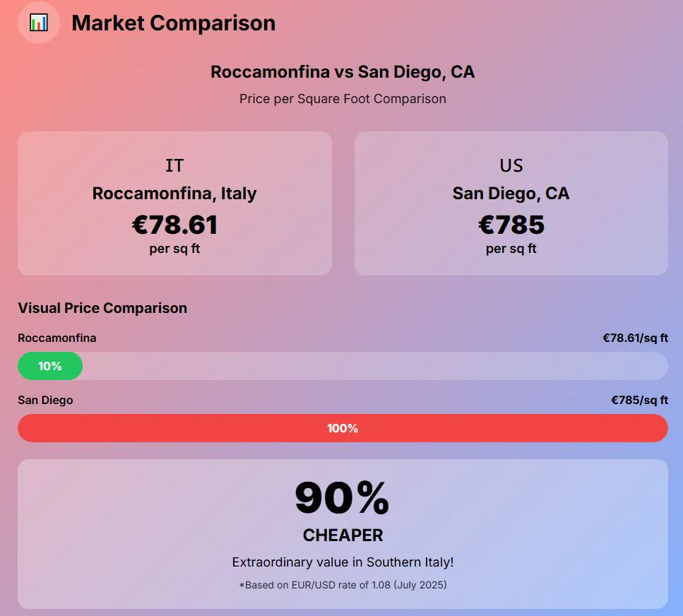683x616 pixels.
Task: Click the €785/sq ft value label
Action: pyautogui.click(x=639, y=401)
